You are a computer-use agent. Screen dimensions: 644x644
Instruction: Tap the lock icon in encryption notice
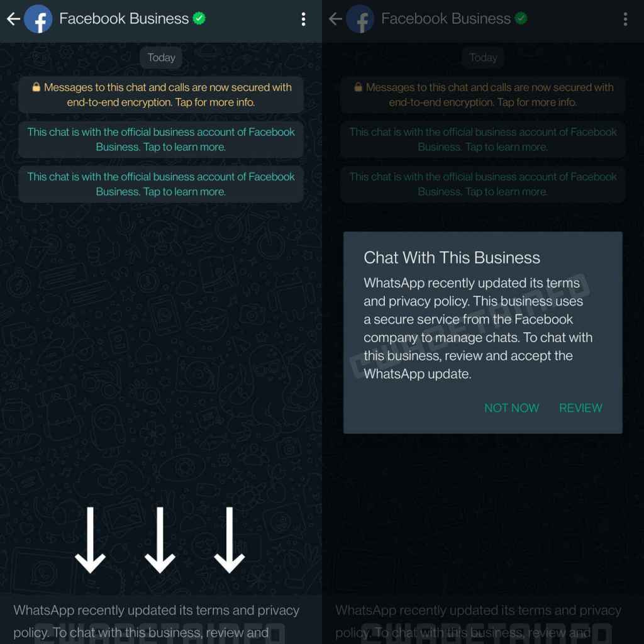36,87
